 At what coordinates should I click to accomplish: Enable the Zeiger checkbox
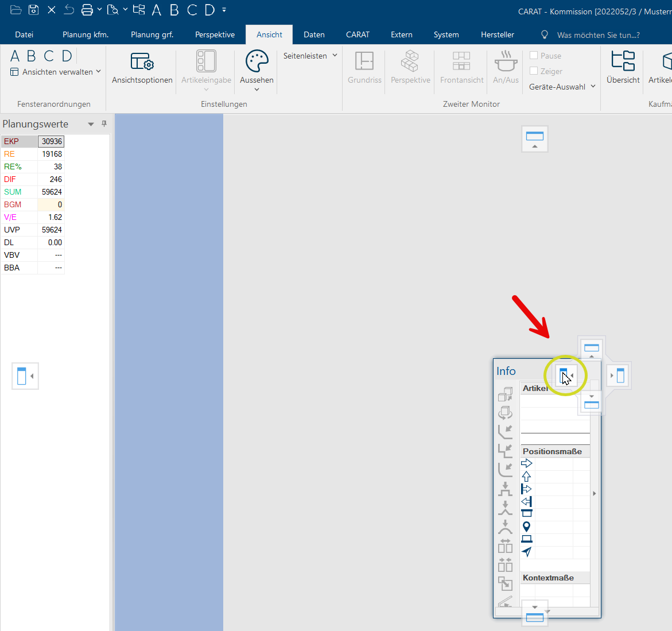[534, 71]
